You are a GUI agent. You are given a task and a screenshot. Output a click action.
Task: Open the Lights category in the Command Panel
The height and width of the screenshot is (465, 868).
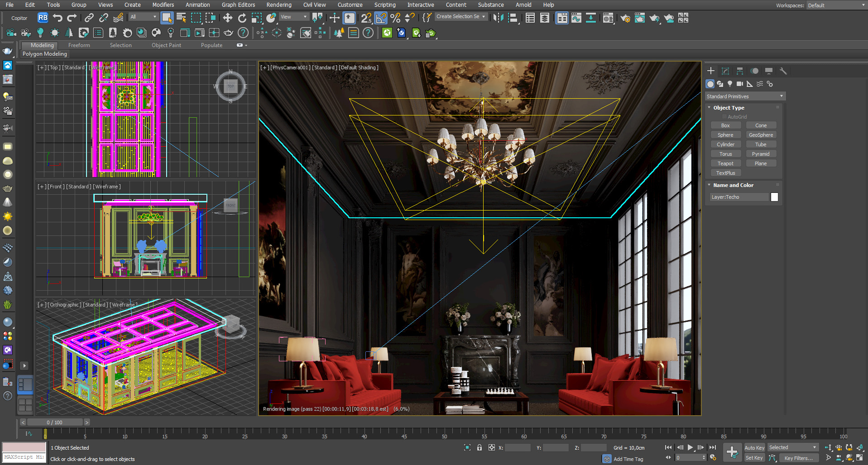click(x=730, y=84)
